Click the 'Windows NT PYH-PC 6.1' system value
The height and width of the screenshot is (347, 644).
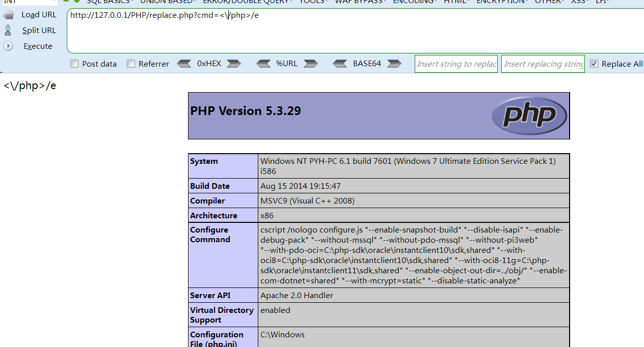coord(408,166)
